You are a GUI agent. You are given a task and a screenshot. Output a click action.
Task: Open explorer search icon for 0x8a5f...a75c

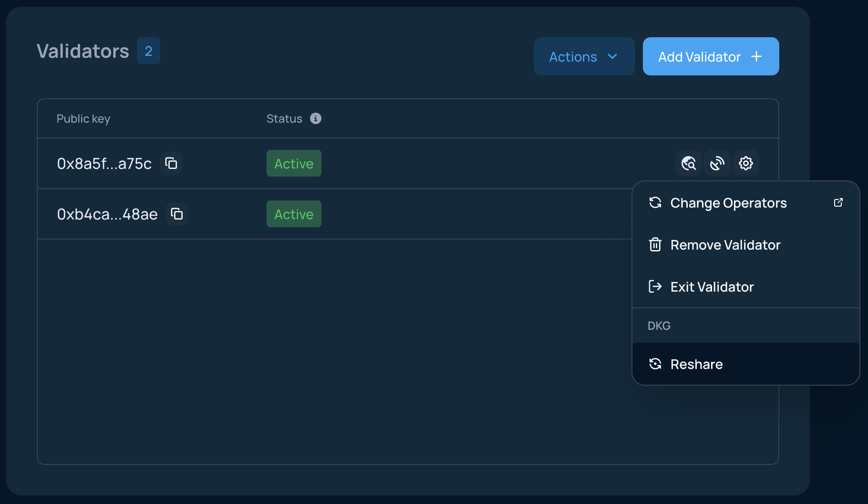tap(689, 163)
